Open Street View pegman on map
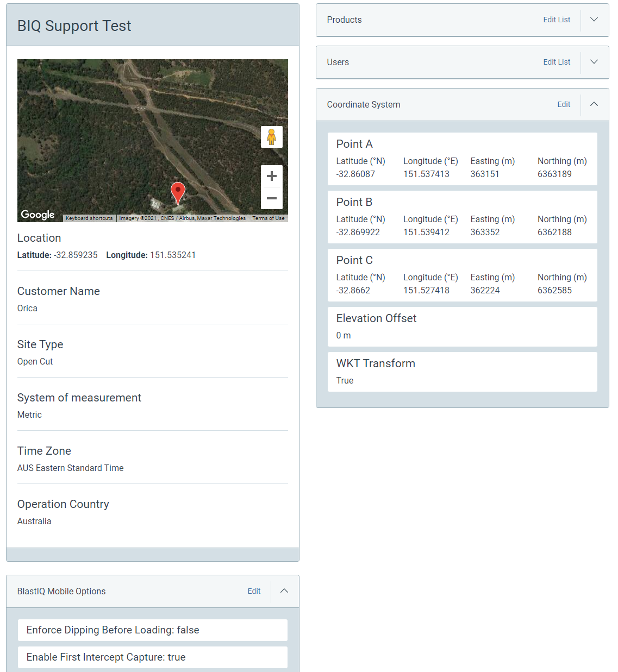Image resolution: width=618 pixels, height=672 pixels. point(272,137)
